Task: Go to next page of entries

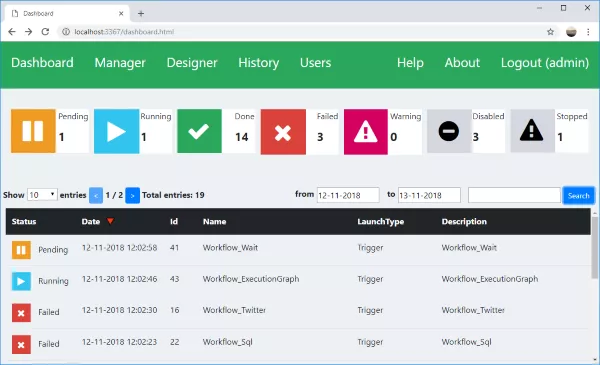Action: click(132, 196)
